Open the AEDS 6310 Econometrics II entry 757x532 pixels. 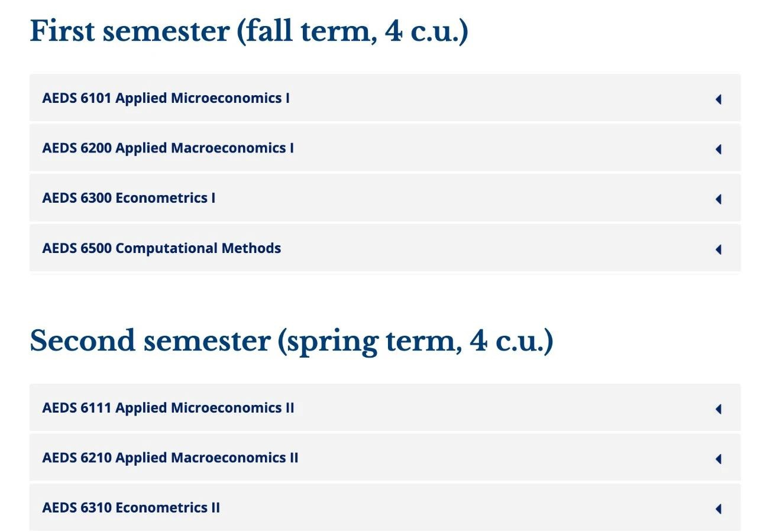(131, 508)
